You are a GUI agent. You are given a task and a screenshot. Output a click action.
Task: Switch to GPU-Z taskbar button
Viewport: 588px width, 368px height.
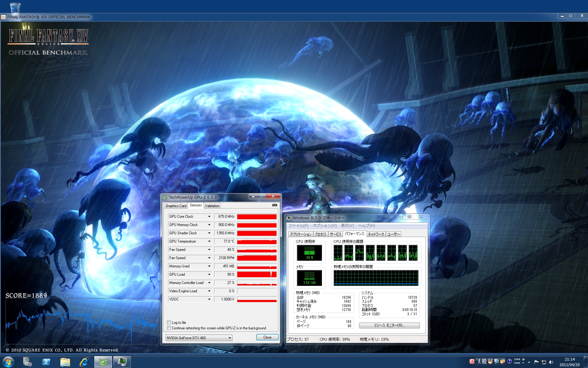click(x=103, y=362)
